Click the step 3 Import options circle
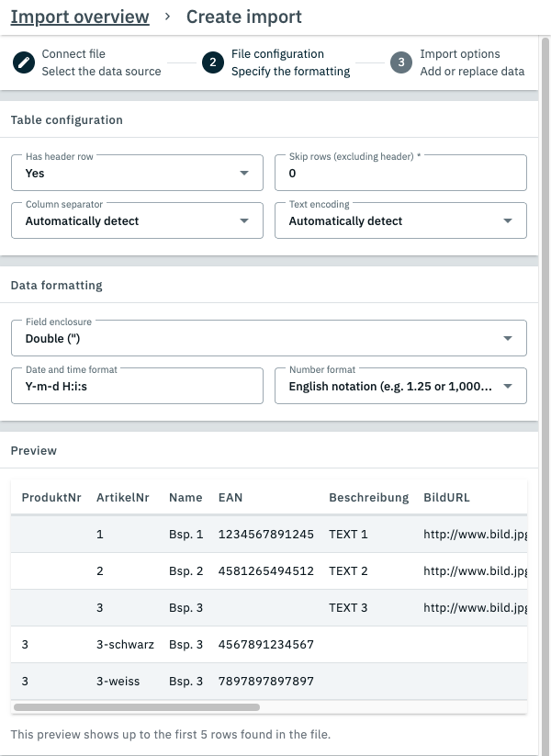551x756 pixels. pos(401,62)
